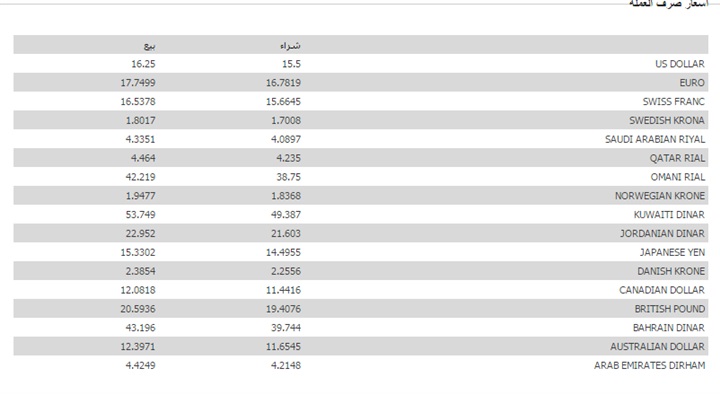This screenshot has width=720, height=394.
Task: Select the SAUDI ARABIAN RIYAL row label
Action: (x=655, y=139)
